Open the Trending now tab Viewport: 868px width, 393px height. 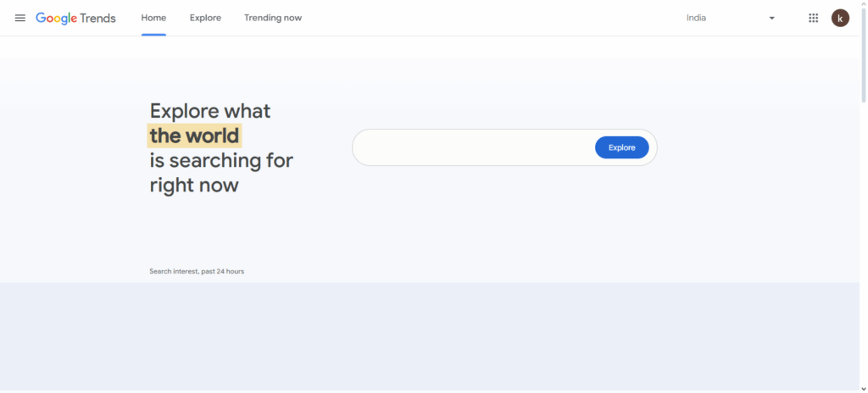coord(273,18)
